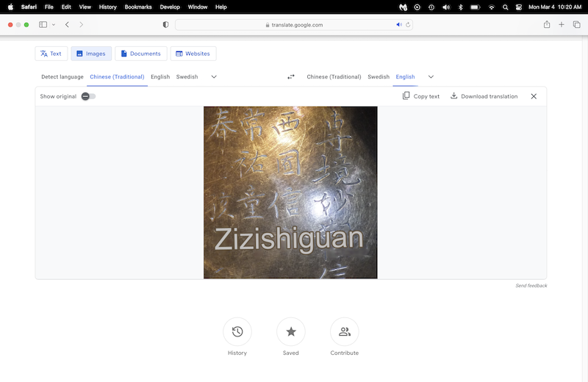Expand target language list chevron
Viewport: 588px width, 382px height.
click(x=431, y=77)
